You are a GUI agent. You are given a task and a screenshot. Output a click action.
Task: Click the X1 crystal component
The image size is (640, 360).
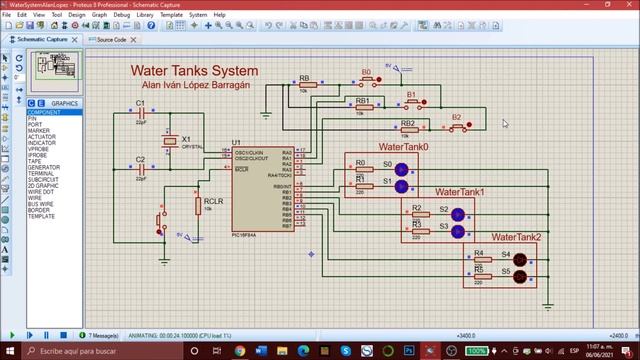coord(170,141)
